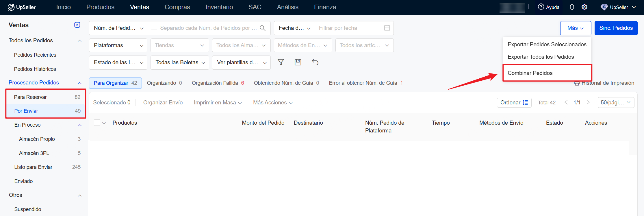Open the Inicio menu
Viewport: 644px width, 216px height.
click(x=63, y=7)
